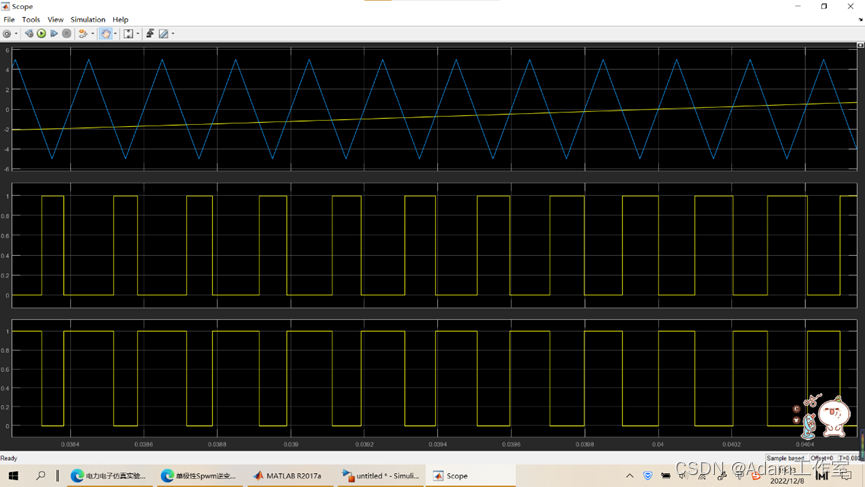Expand the configuration properties dropdown arrow
This screenshot has height=487, width=865.
pyautogui.click(x=16, y=34)
